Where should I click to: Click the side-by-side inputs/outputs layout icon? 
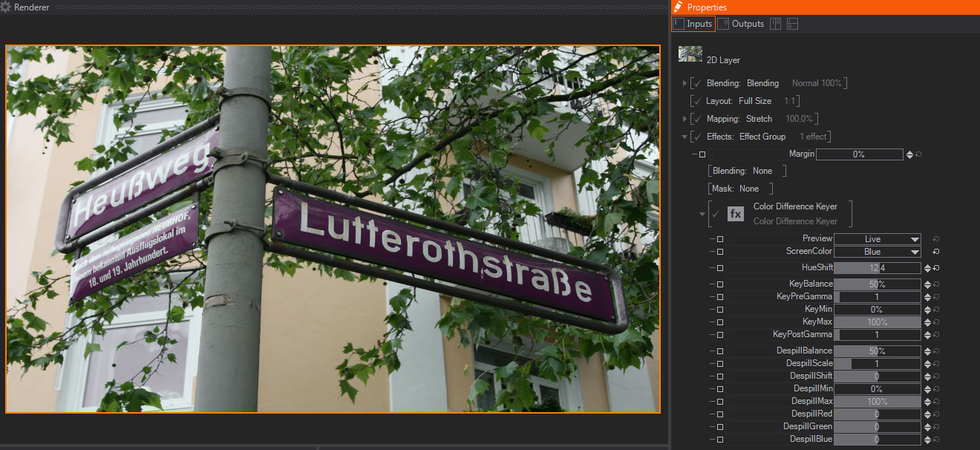775,24
